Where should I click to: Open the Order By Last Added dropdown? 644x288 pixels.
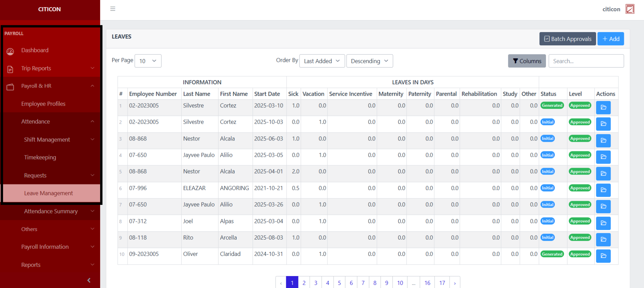(x=322, y=61)
